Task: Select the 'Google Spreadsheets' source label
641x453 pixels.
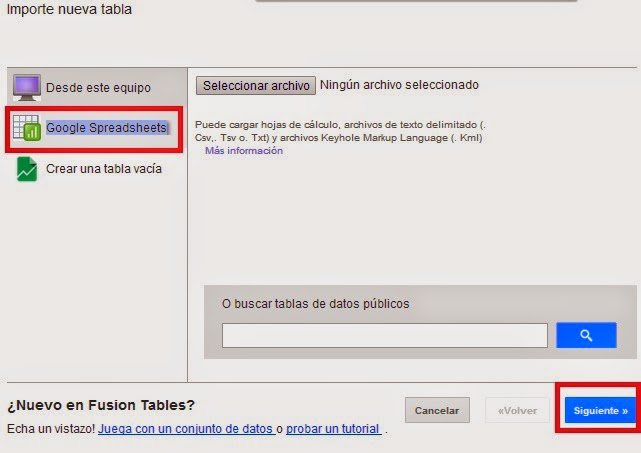Action: tap(106, 128)
